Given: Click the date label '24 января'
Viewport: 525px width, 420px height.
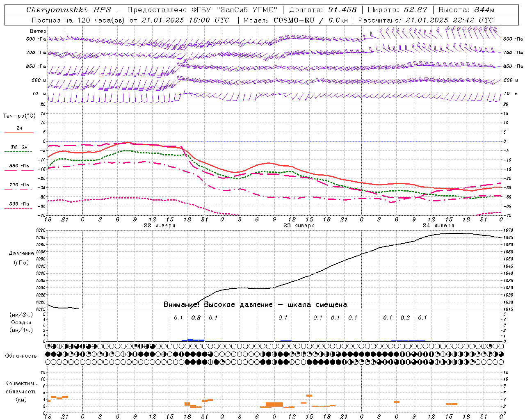Looking at the screenshot, I should pyautogui.click(x=438, y=226).
